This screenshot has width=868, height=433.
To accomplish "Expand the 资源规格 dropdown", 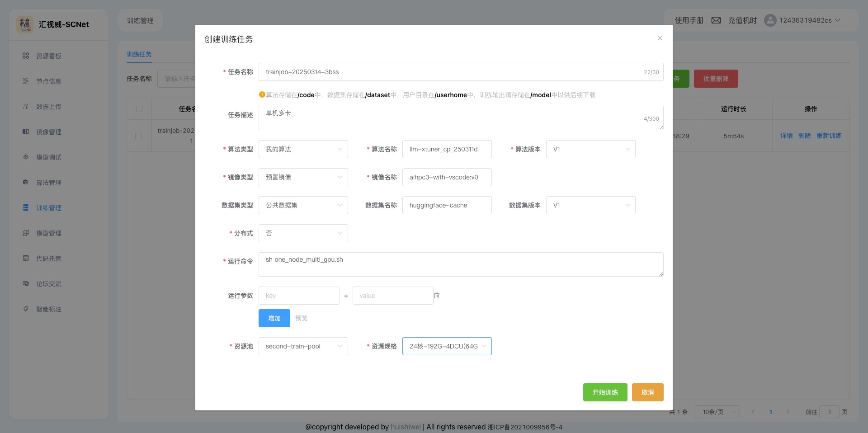I will [x=447, y=346].
